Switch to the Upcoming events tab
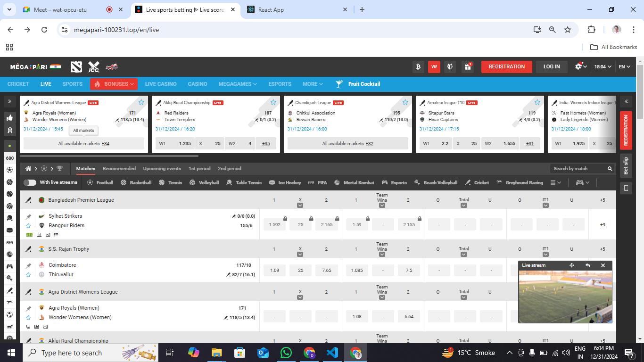Viewport: 644px width, 362px height. (162, 169)
